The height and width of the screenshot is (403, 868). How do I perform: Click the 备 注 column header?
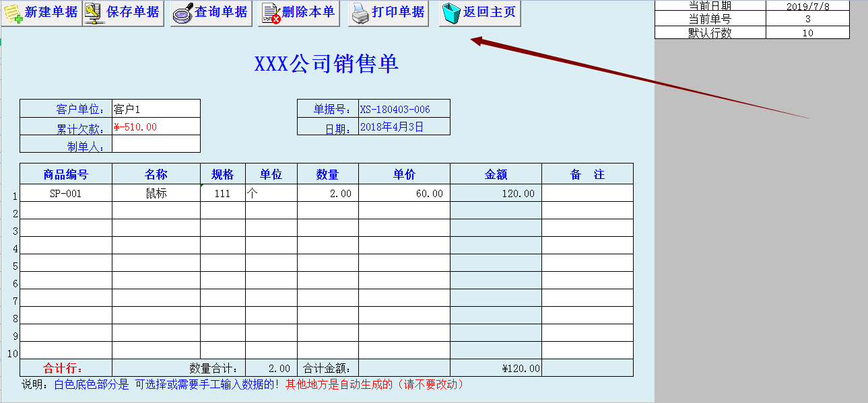click(x=588, y=174)
